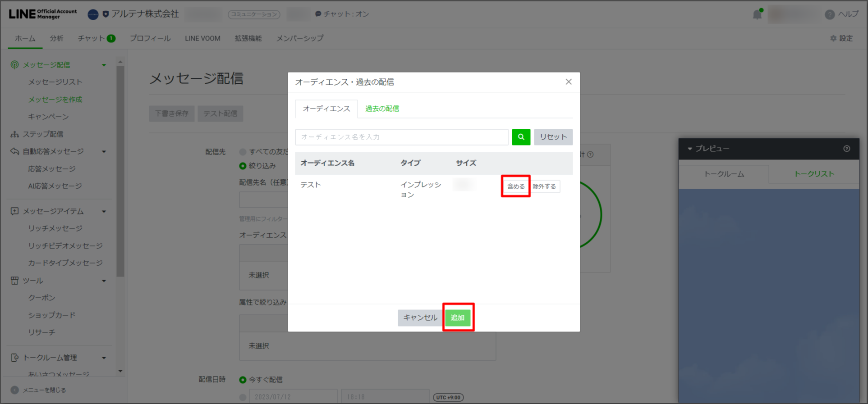Screen dimensions: 868x404
Task: Click the close-menu arrow icon
Action: click(x=14, y=390)
